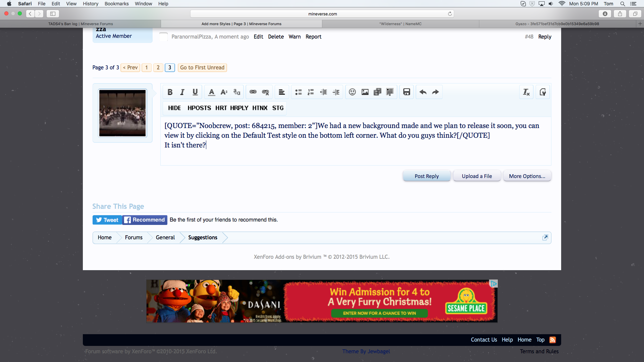Insert a link with the chain icon
The image size is (644, 362).
253,92
